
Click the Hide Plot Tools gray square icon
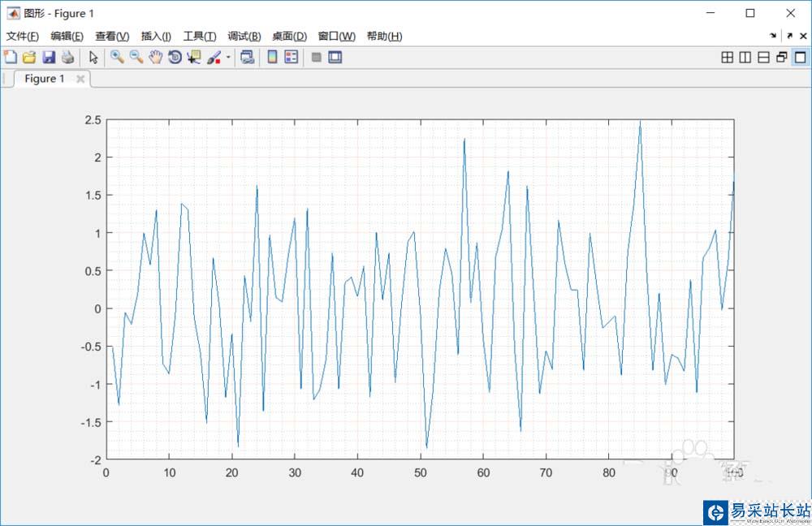point(317,57)
